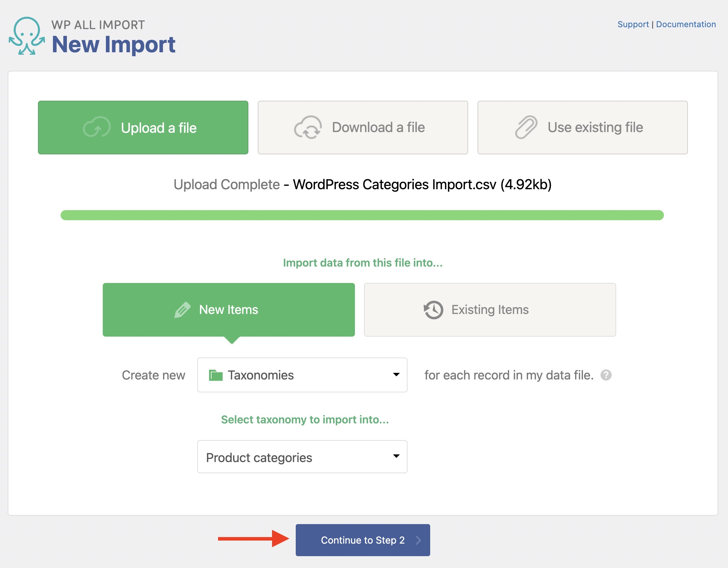
Task: Click the download cloud sync icon
Action: click(308, 128)
